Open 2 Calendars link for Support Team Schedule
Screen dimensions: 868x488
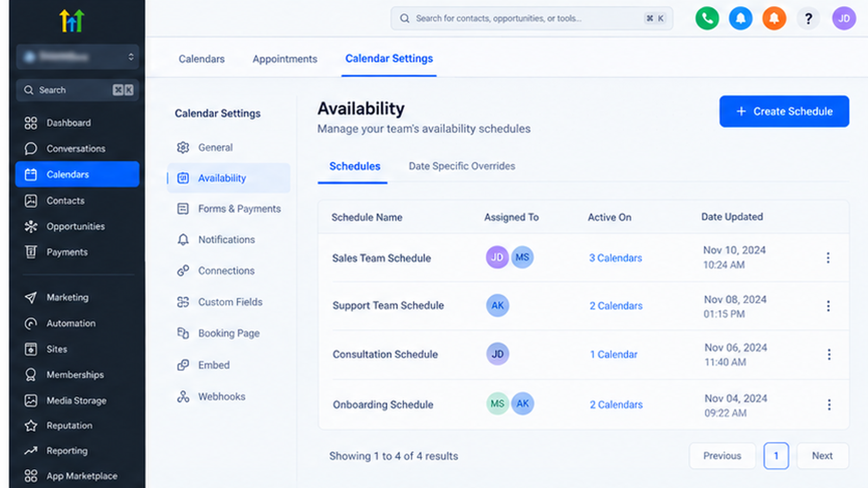click(616, 306)
